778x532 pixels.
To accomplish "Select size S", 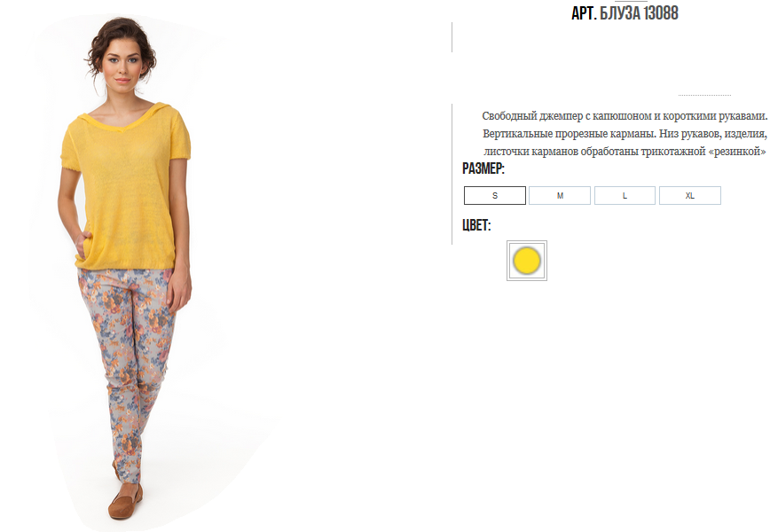I will 495,195.
